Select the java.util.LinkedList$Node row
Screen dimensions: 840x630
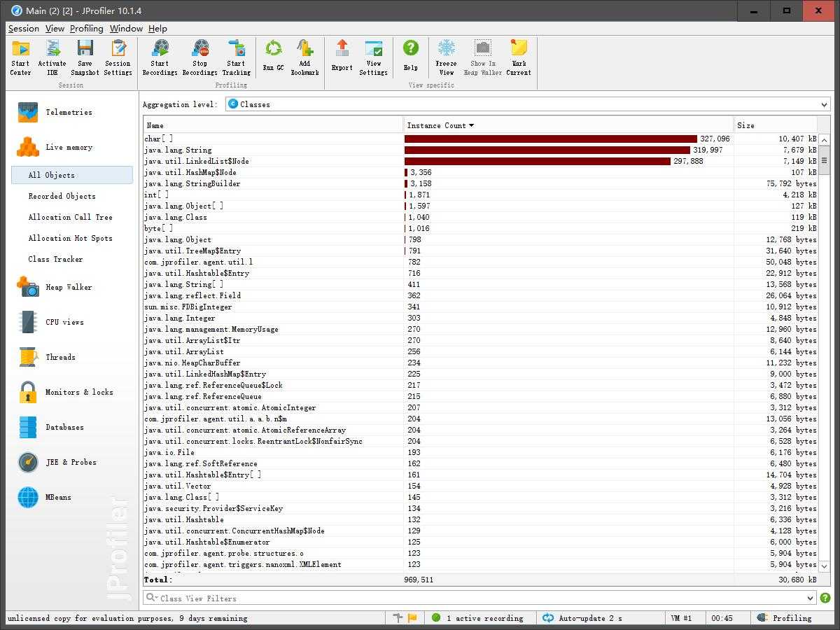click(480, 161)
